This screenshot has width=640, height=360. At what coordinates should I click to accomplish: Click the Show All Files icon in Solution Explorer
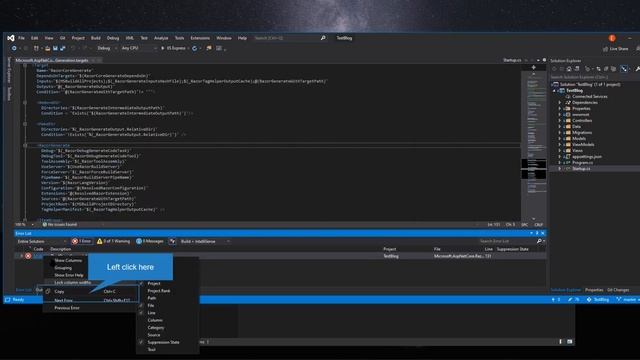click(613, 69)
